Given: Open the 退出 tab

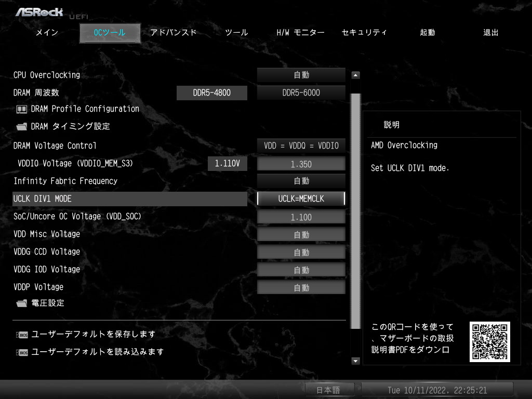Looking at the screenshot, I should coord(490,33).
